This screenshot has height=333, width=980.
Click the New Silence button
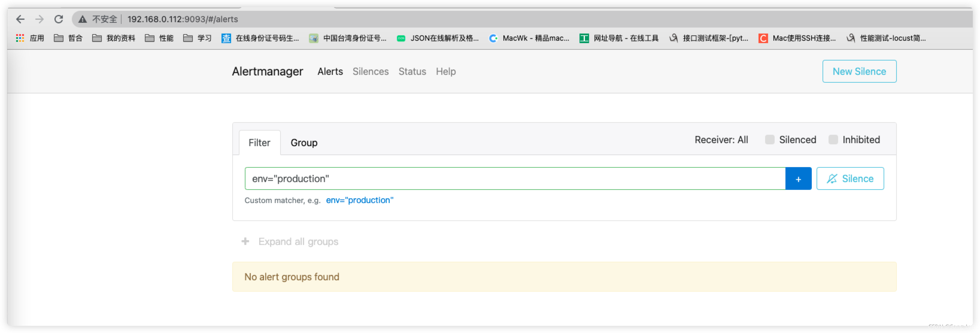point(859,71)
